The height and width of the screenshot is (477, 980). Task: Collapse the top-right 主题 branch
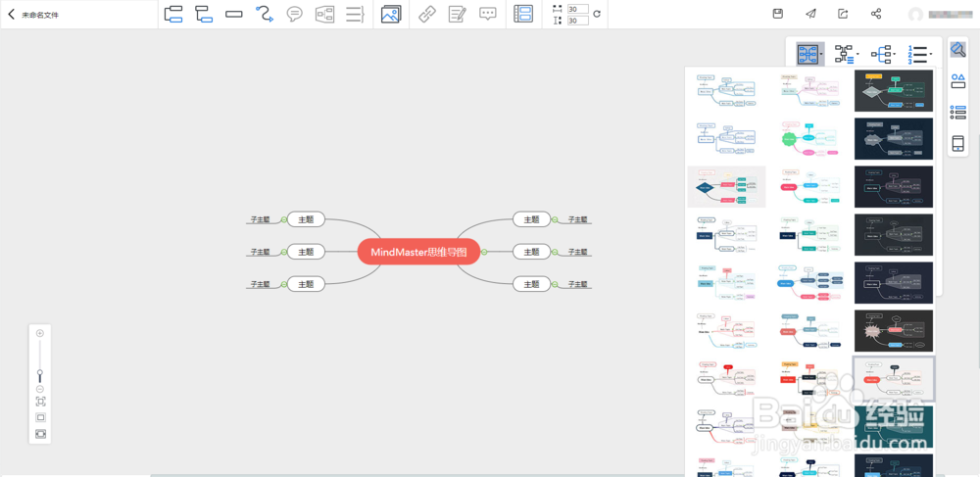click(x=555, y=219)
